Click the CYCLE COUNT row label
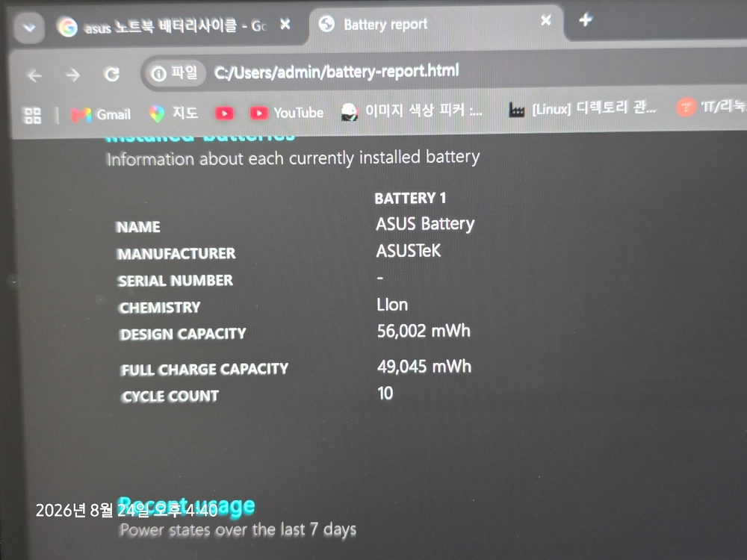747x560 pixels. pyautogui.click(x=170, y=396)
